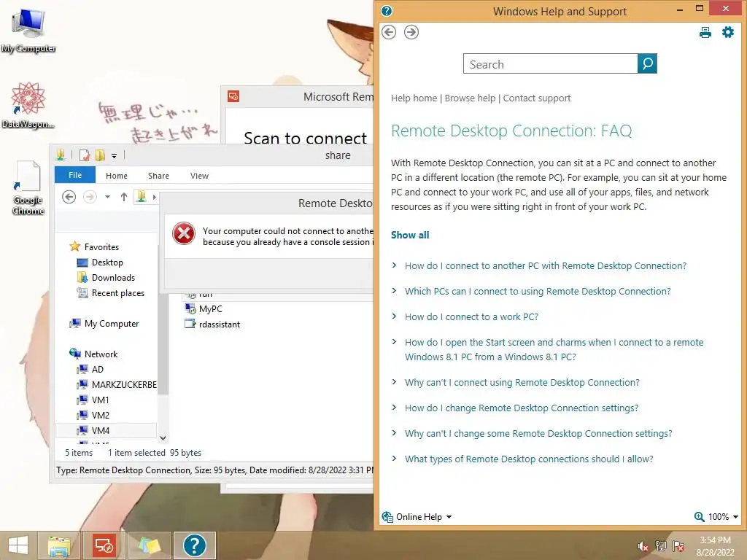The width and height of the screenshot is (747, 560).
Task: Open Google Chrome desktop shortcut
Action: point(28,187)
